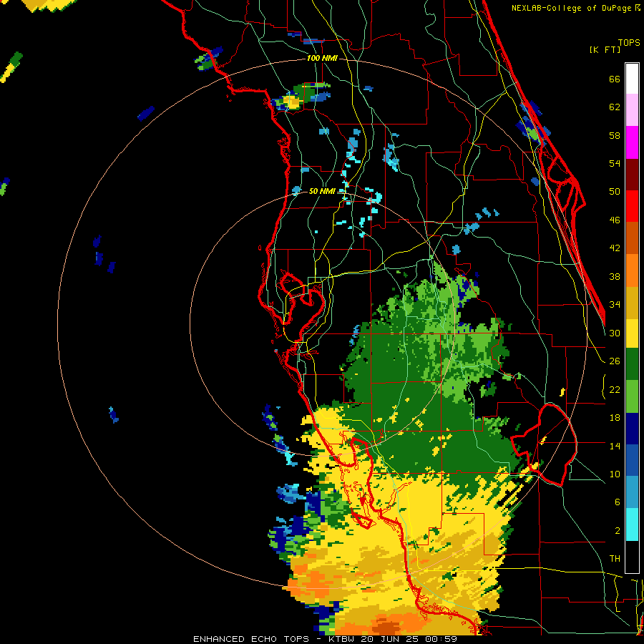Image resolution: width=644 pixels, height=644 pixels.
Task: Select the magenta legend color block
Action: [632, 142]
